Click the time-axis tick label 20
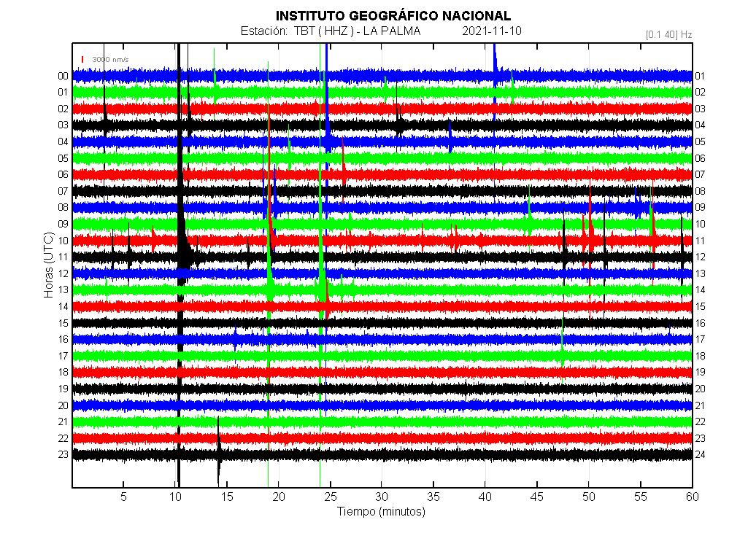This screenshot has height=560, width=748. pos(279,497)
